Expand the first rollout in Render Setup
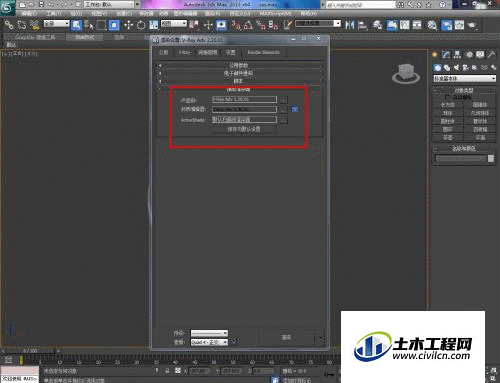 (x=239, y=65)
